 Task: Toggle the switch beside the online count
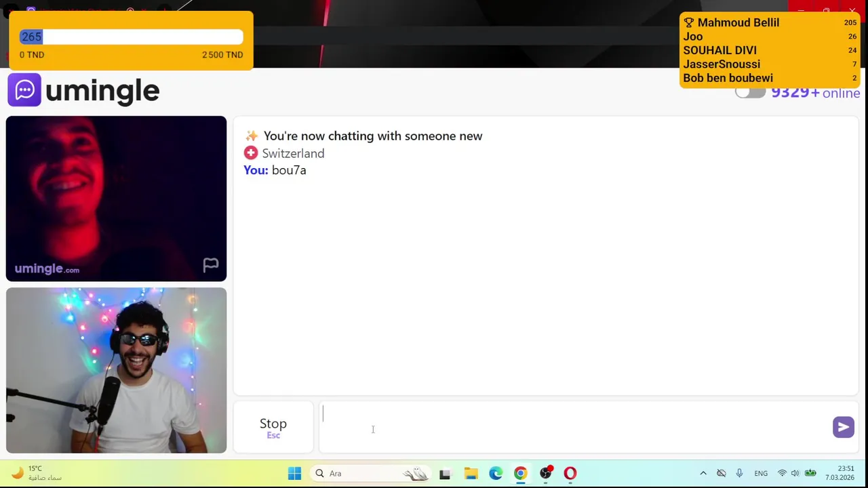point(750,93)
